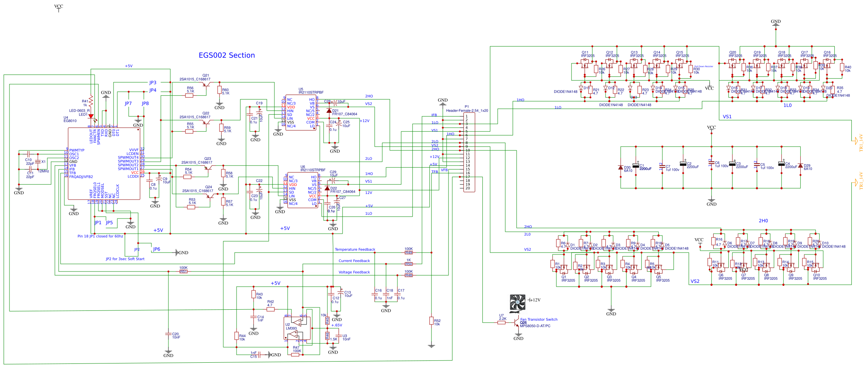Select the LM393 comparator U2 block
Image resolution: width=868 pixels, height=368 pixels.
coord(298,328)
